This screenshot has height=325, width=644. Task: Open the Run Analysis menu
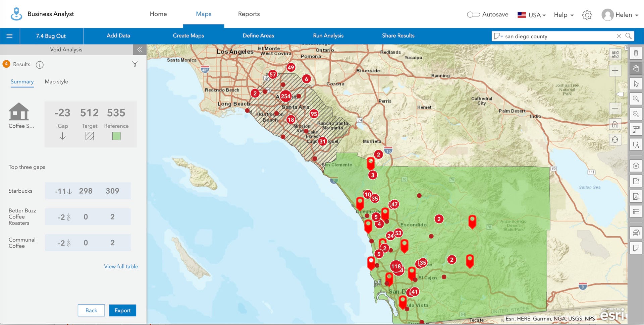click(x=328, y=36)
